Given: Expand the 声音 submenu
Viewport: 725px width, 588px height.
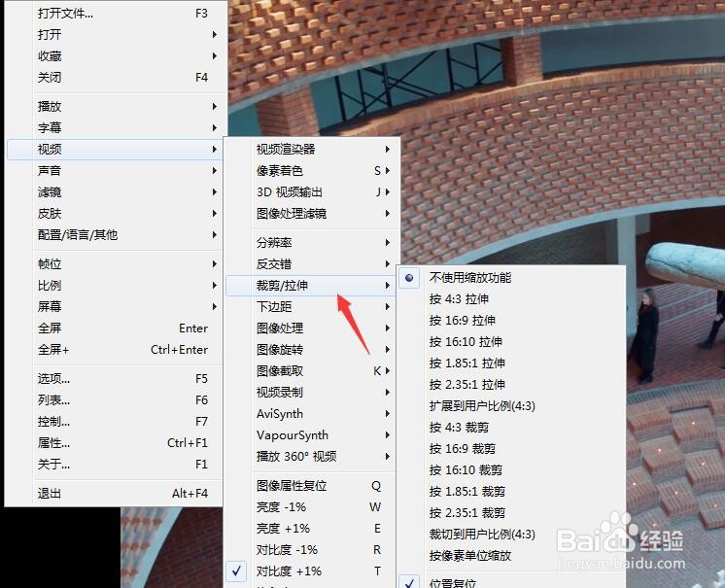Looking at the screenshot, I should 115,171.
